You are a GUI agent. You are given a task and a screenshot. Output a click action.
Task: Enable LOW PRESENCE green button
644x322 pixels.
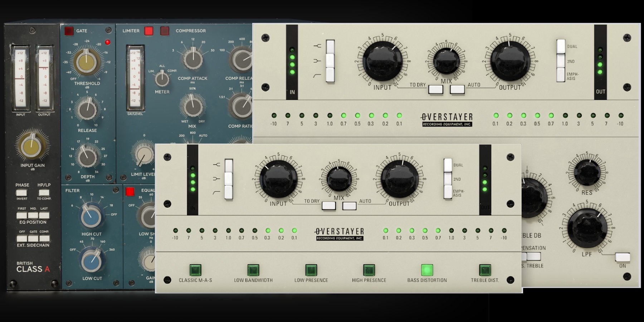[311, 270]
